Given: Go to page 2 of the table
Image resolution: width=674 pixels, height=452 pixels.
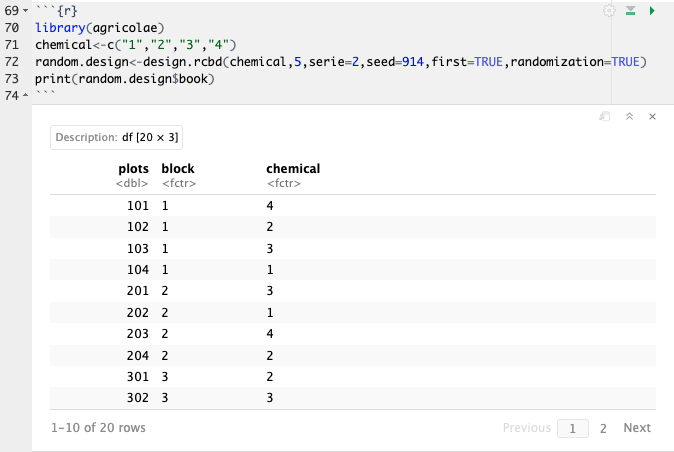Looking at the screenshot, I should coord(603,428).
